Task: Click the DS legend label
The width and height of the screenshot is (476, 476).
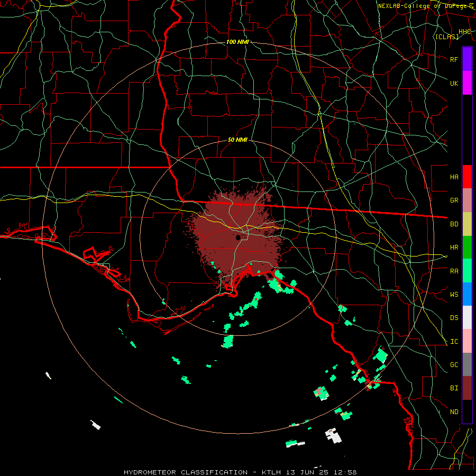Action: (454, 318)
